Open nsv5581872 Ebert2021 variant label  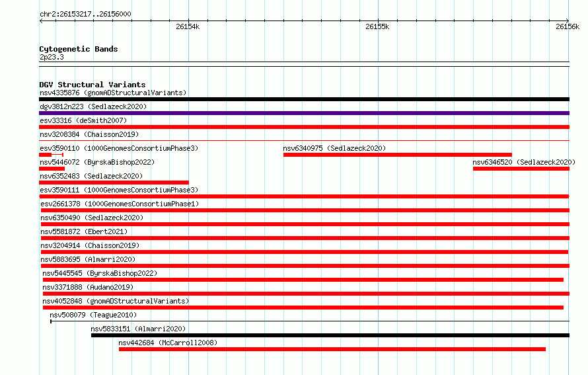tap(84, 231)
